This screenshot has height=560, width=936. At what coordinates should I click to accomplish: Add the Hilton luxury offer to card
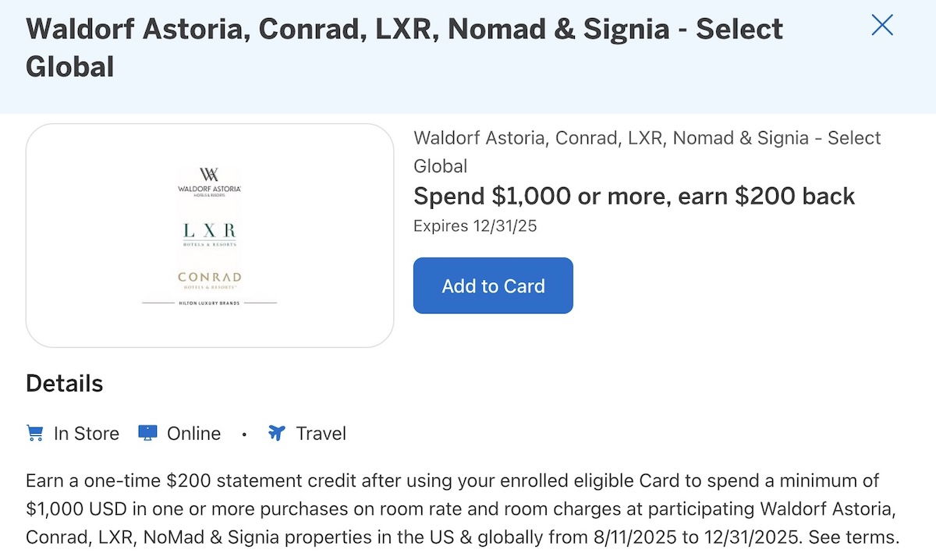point(493,285)
